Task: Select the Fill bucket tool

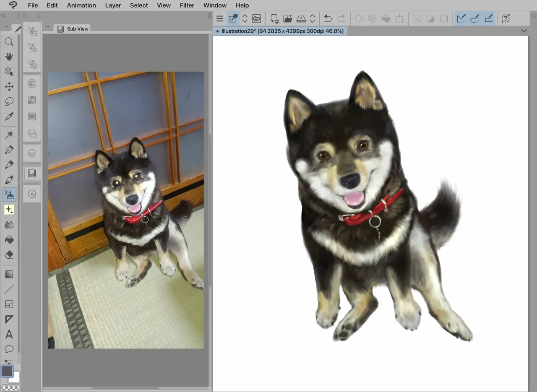Action: tap(9, 240)
